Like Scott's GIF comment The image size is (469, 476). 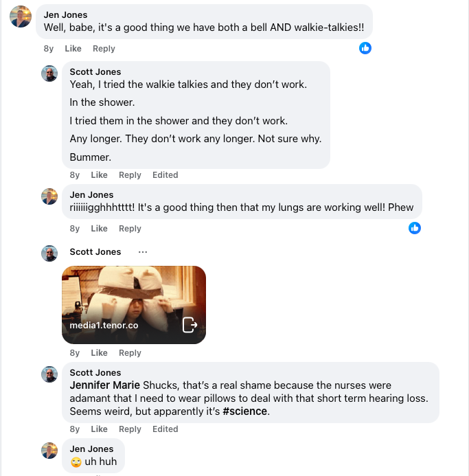pos(99,353)
